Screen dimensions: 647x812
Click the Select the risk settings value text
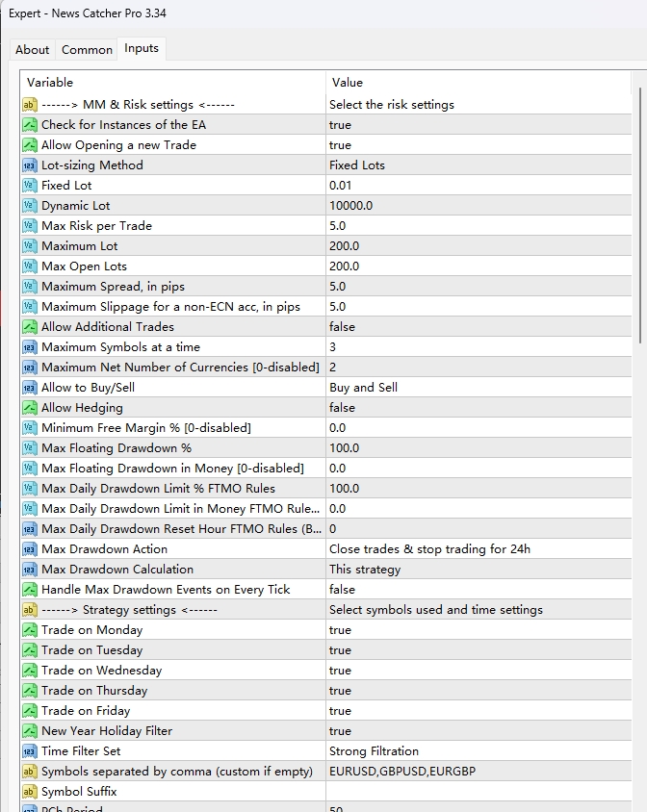(x=392, y=105)
